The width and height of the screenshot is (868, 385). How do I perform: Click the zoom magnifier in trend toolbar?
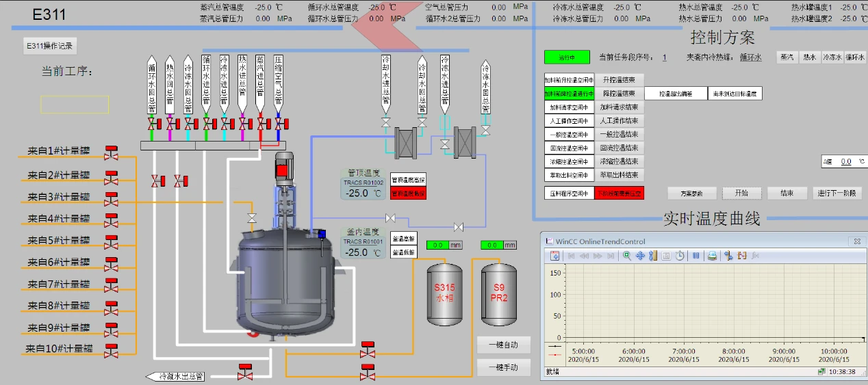tap(626, 256)
